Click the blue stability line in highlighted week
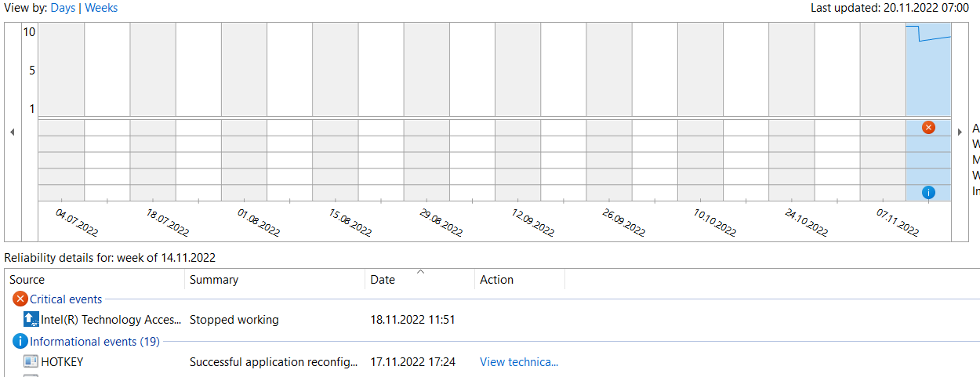This screenshot has height=377, width=980. (935, 38)
